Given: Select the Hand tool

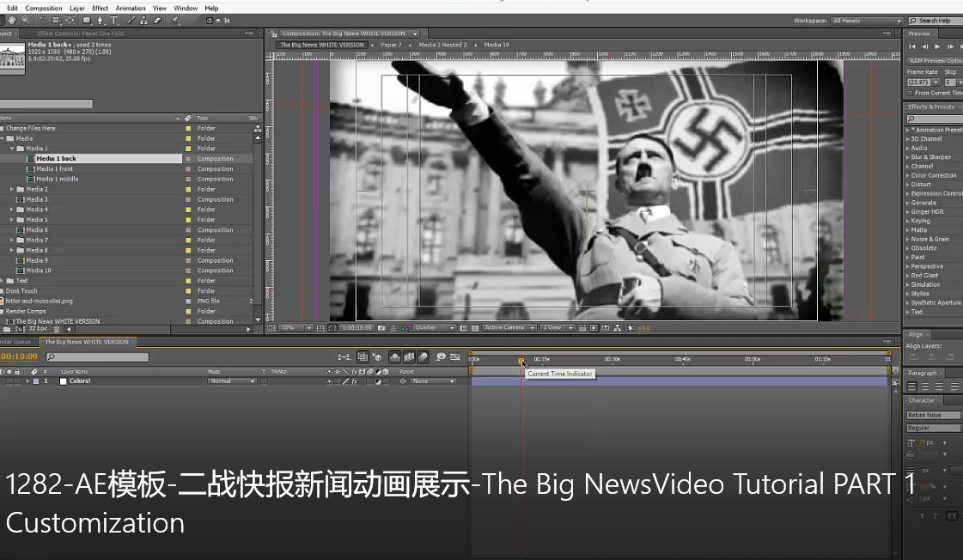Looking at the screenshot, I should (12, 21).
